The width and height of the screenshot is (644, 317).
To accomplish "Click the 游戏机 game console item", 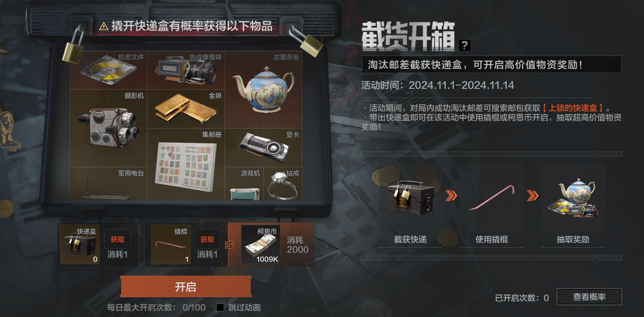I will pos(244,184).
